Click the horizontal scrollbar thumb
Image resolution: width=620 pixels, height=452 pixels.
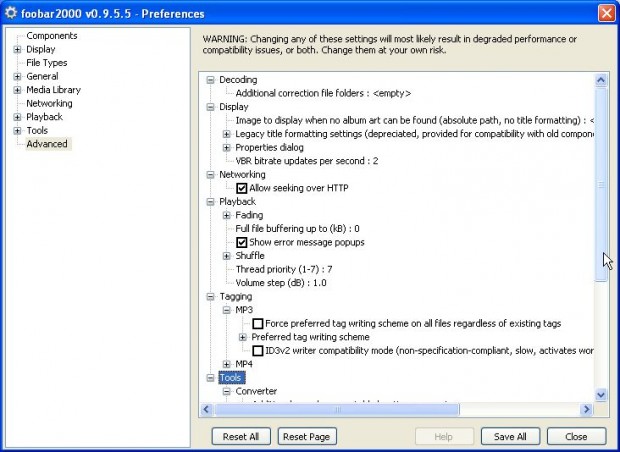pyautogui.click(x=336, y=409)
